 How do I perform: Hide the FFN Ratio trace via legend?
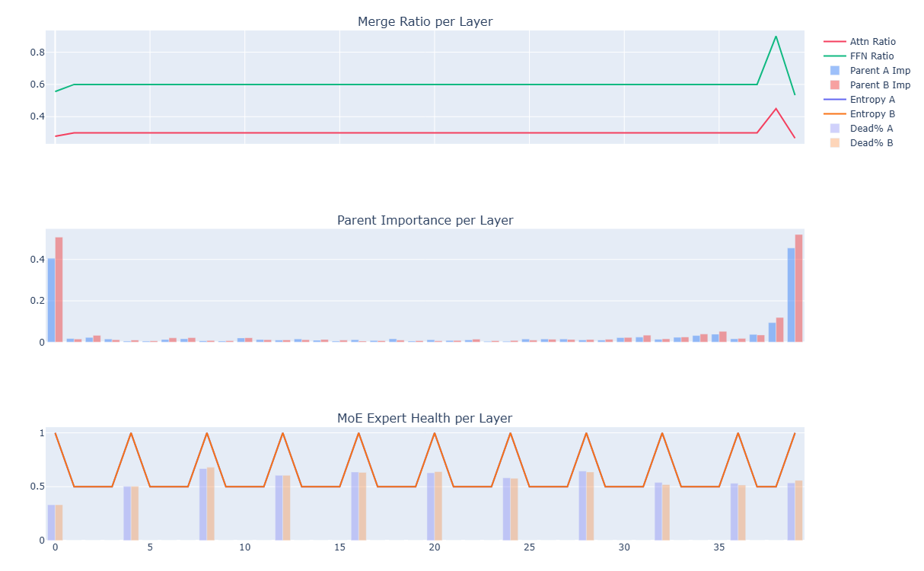tap(871, 56)
